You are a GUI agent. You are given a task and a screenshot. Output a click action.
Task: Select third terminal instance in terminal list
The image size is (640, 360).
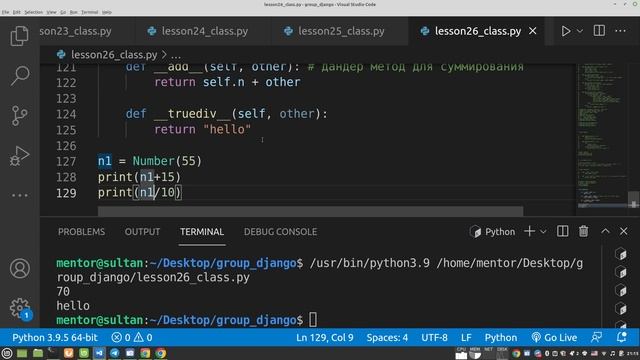point(621,290)
